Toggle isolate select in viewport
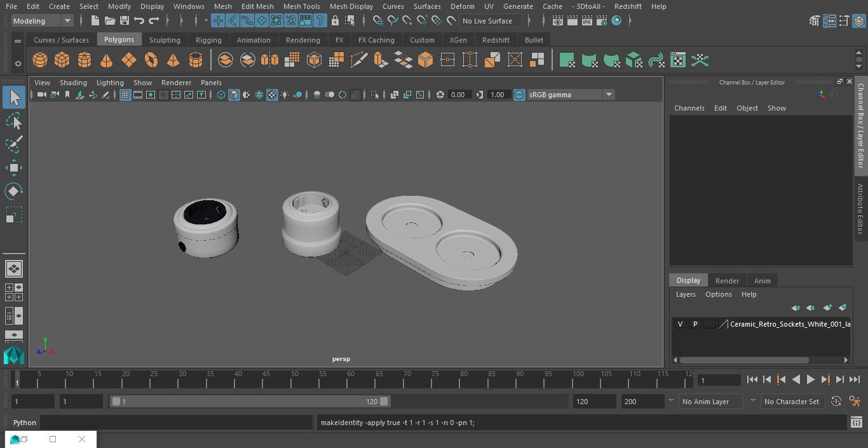 [375, 95]
